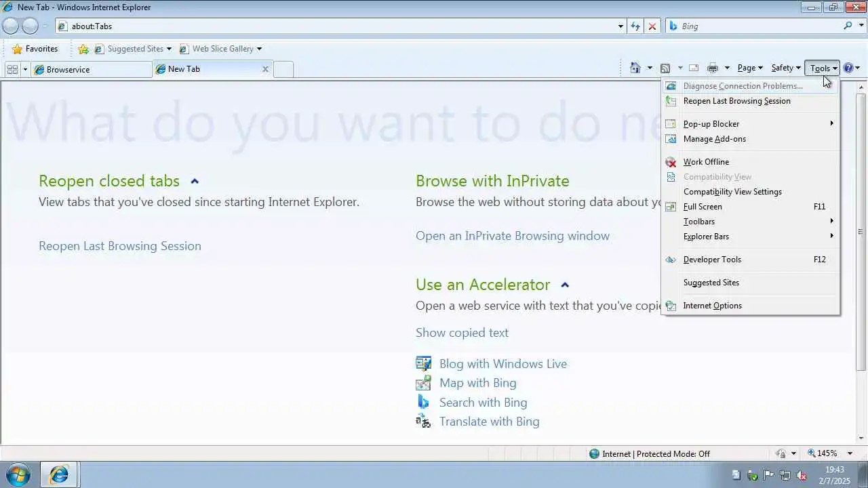868x488 pixels.
Task: Collapse the Reopen closed tabs section
Action: (x=195, y=181)
